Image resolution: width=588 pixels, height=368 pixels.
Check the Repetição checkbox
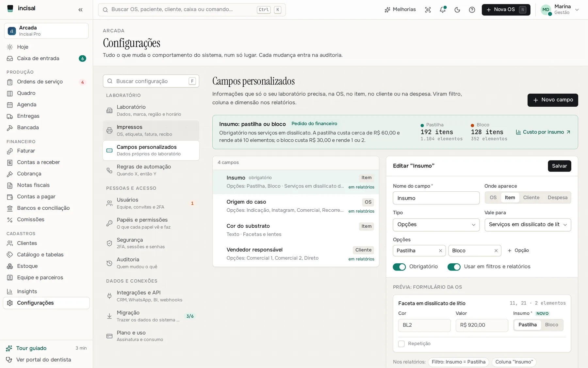[401, 344]
